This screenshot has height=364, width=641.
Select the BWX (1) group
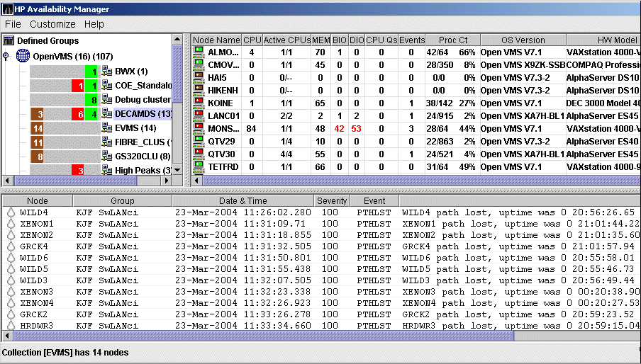[131, 72]
